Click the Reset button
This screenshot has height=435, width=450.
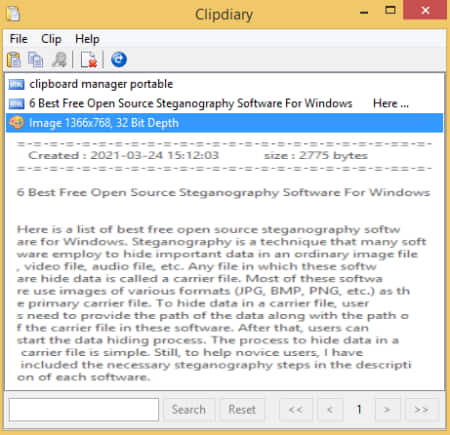pyautogui.click(x=242, y=409)
